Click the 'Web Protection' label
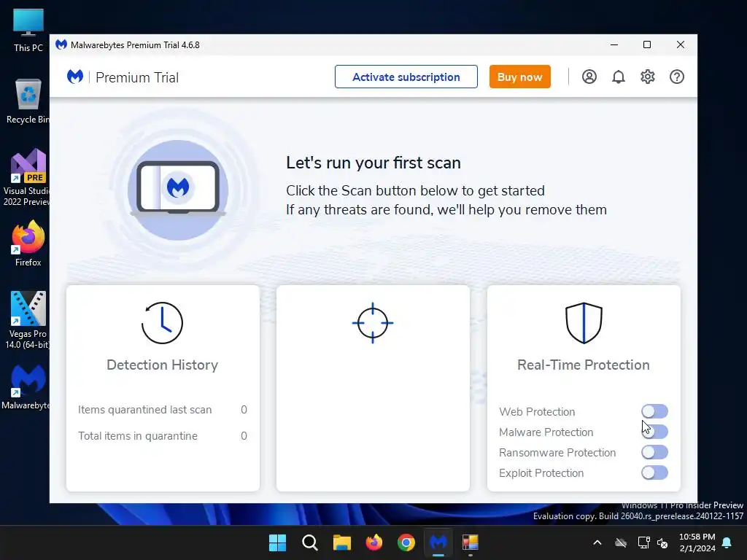The height and width of the screenshot is (560, 747). (x=537, y=411)
